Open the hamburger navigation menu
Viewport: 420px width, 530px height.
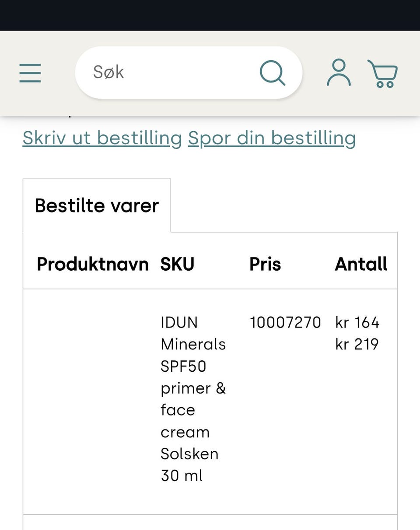click(30, 73)
